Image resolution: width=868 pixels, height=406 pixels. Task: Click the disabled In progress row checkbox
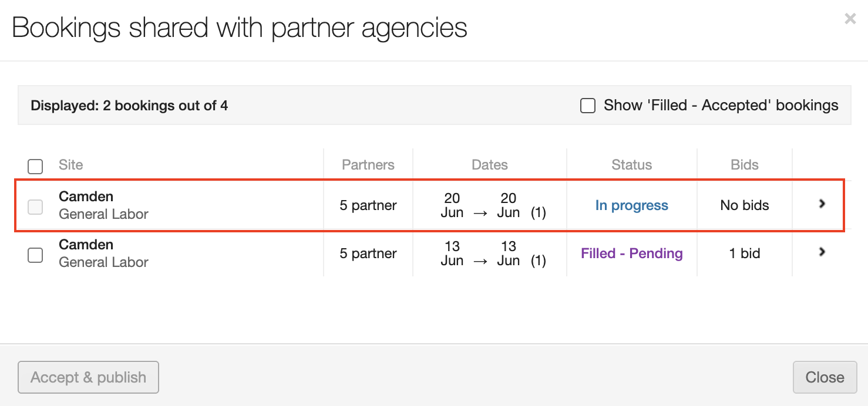(35, 207)
